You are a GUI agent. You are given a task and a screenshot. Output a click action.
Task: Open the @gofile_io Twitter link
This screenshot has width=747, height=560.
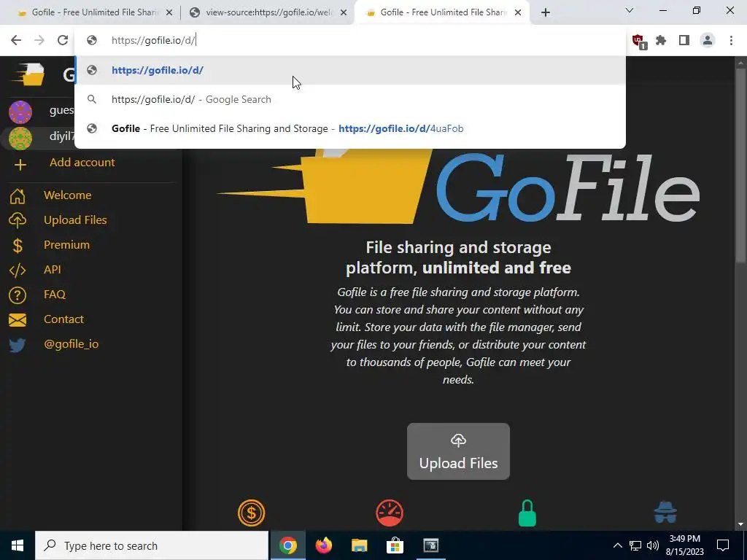[x=71, y=344]
